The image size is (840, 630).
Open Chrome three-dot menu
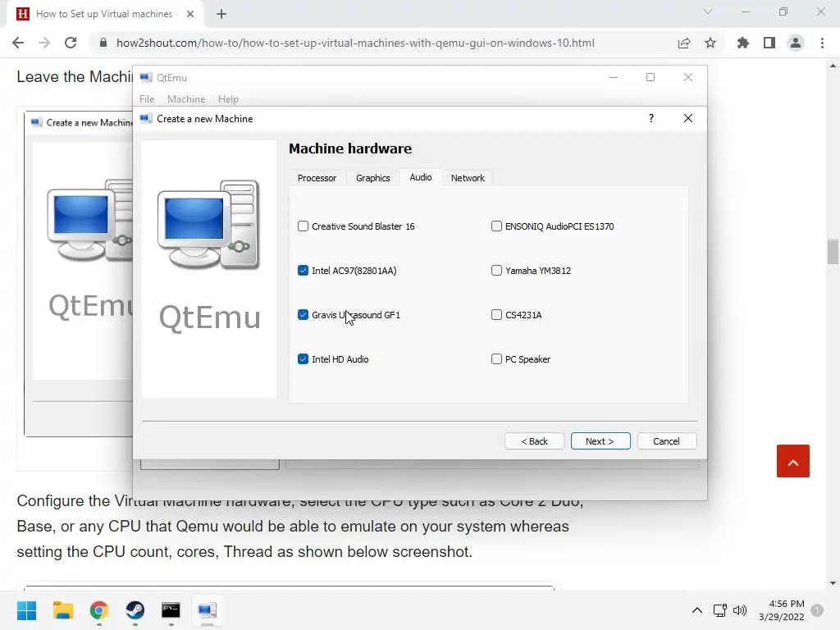coord(822,43)
